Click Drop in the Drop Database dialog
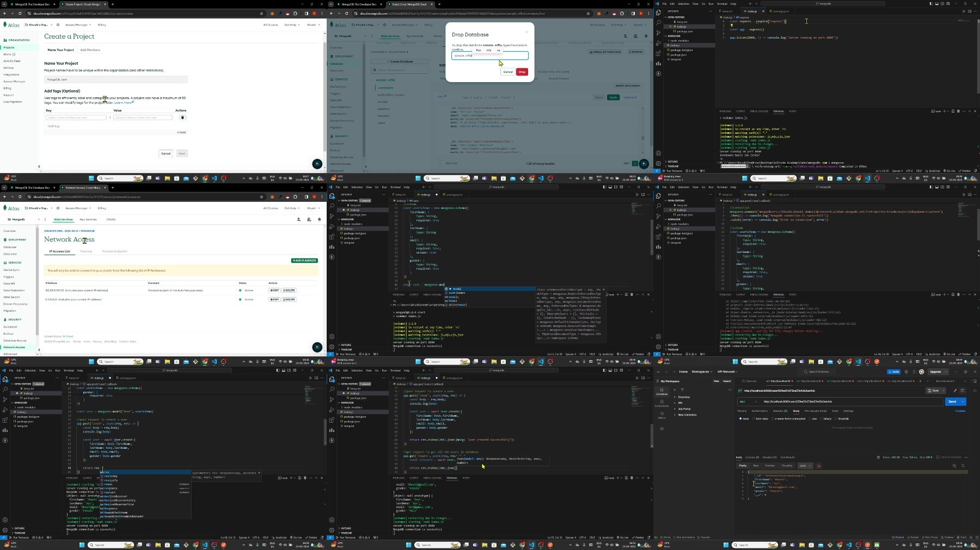The height and width of the screenshot is (550, 980). click(522, 72)
